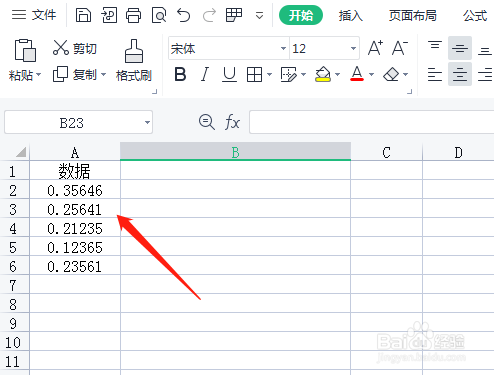Toggle Bold formatting
This screenshot has width=494, height=375.
180,74
